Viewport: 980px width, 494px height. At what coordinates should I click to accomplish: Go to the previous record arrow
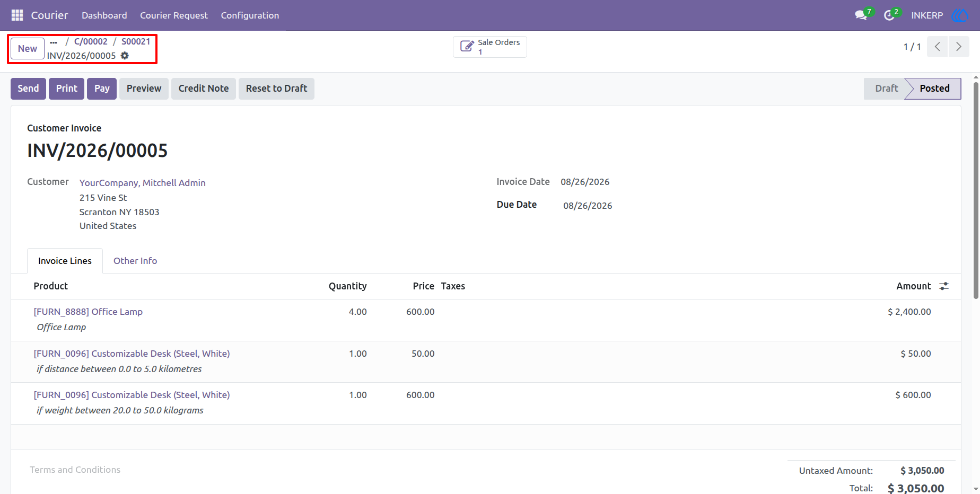click(x=937, y=47)
